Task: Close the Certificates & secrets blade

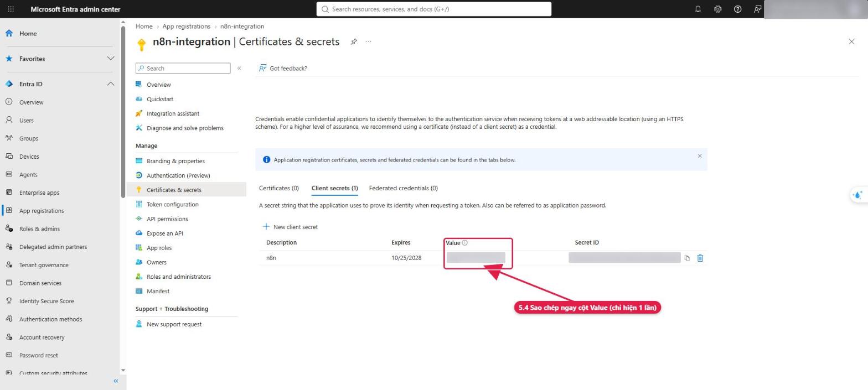Action: point(851,41)
